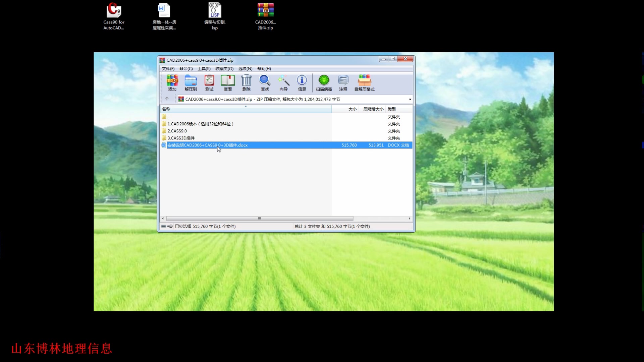Select folder 2.CASS9.0
The image size is (644, 362).
(x=286, y=131)
